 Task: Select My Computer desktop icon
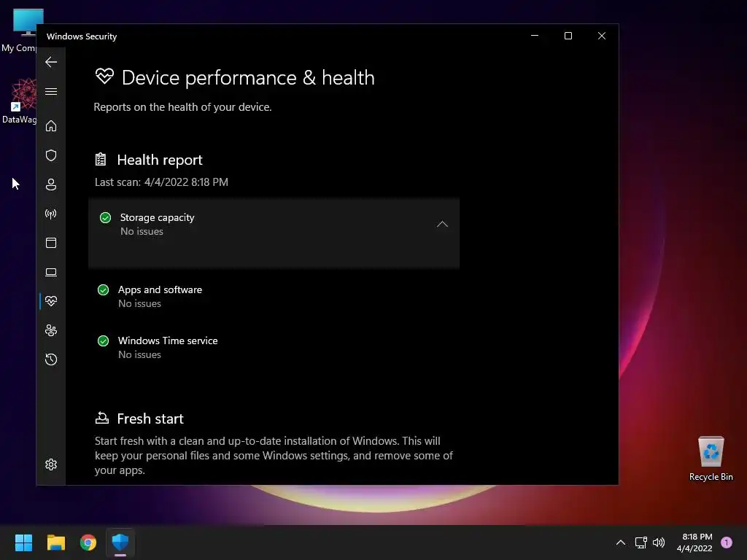tap(19, 31)
